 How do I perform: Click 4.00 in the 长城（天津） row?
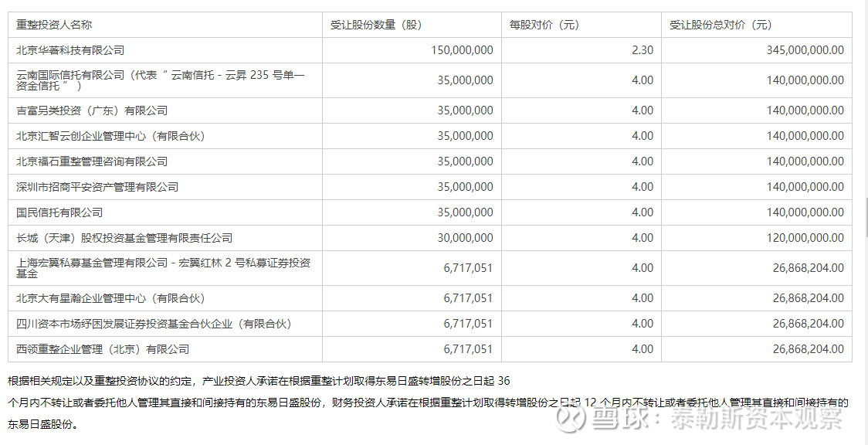pos(643,238)
